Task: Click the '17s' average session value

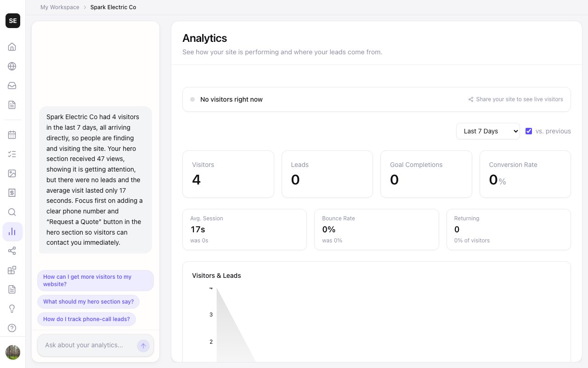Action: tap(198, 230)
